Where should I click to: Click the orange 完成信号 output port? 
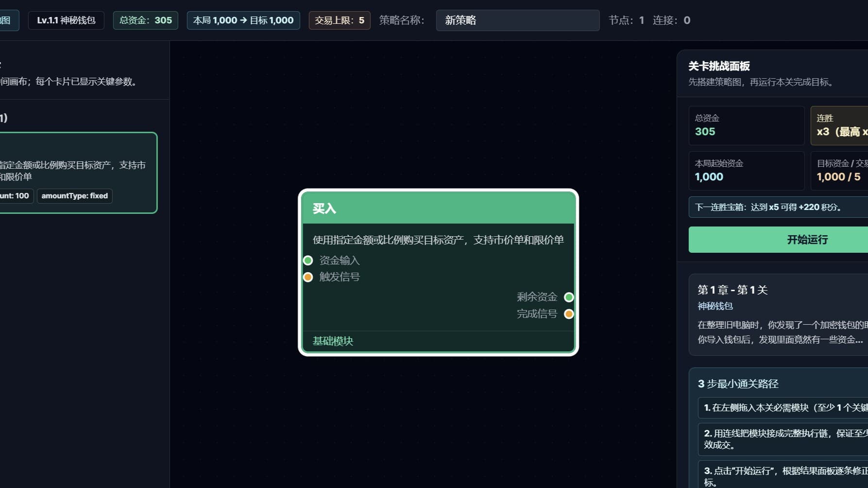click(569, 314)
